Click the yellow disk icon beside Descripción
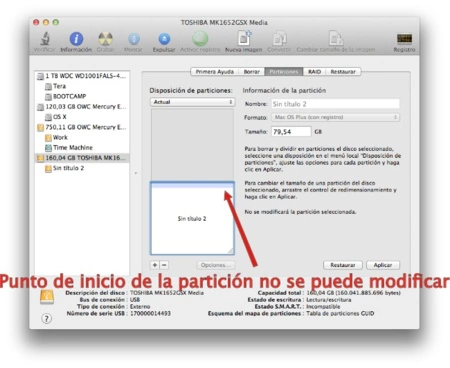The width and height of the screenshot is (450, 368). 47,296
